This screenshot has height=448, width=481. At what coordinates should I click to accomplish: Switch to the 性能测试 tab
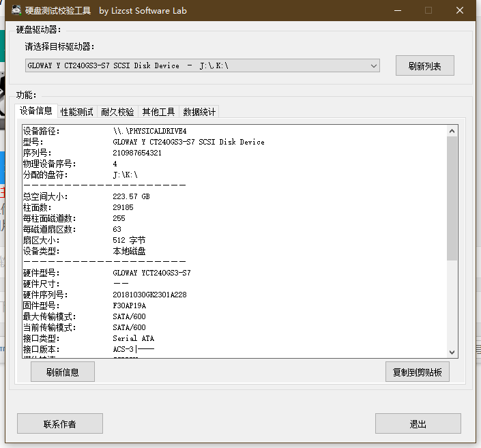76,112
